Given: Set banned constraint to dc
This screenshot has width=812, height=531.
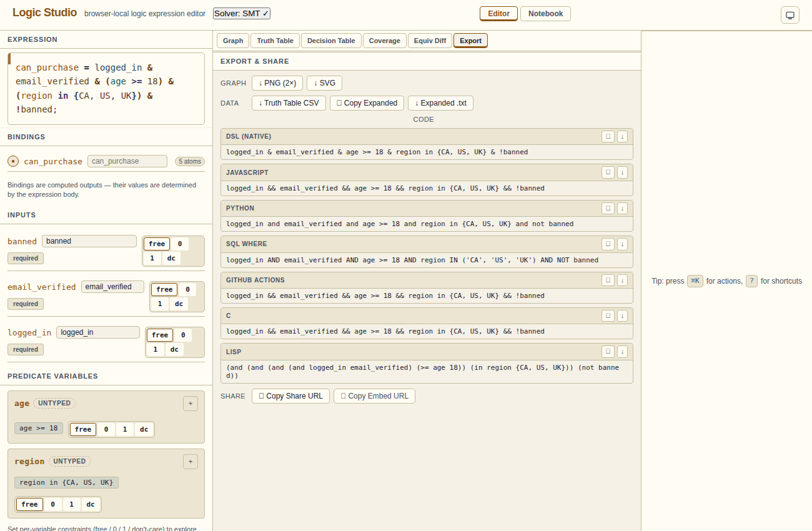Looking at the screenshot, I should [171, 258].
